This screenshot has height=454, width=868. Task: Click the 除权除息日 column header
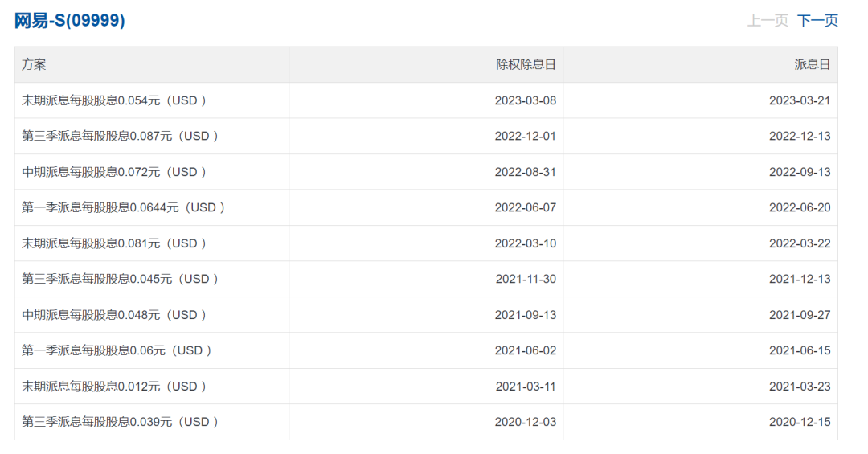[526, 64]
